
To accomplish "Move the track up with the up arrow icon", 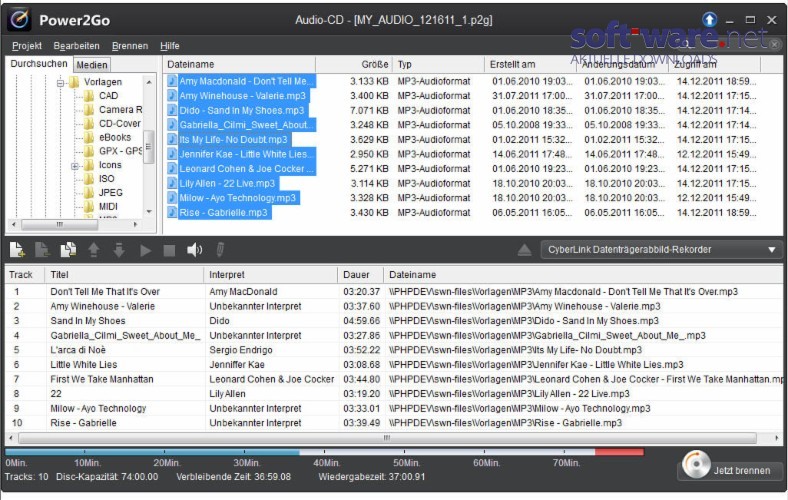I will tap(93, 250).
